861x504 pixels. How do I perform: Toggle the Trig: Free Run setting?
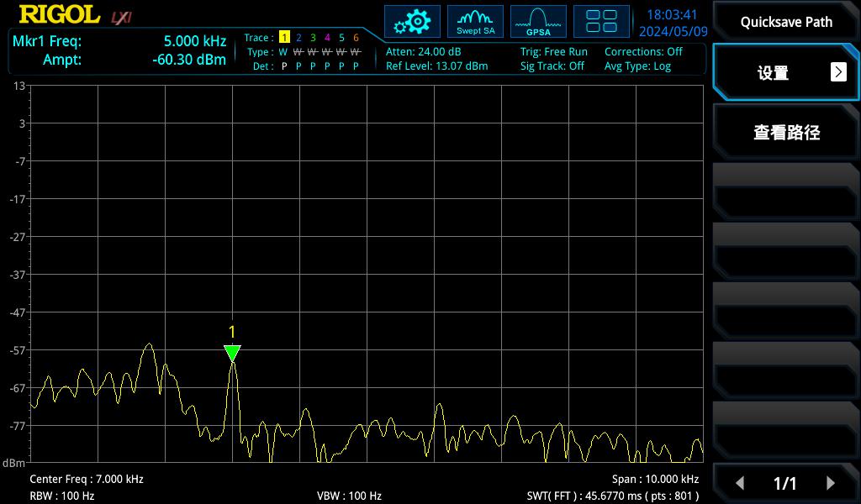pos(553,51)
